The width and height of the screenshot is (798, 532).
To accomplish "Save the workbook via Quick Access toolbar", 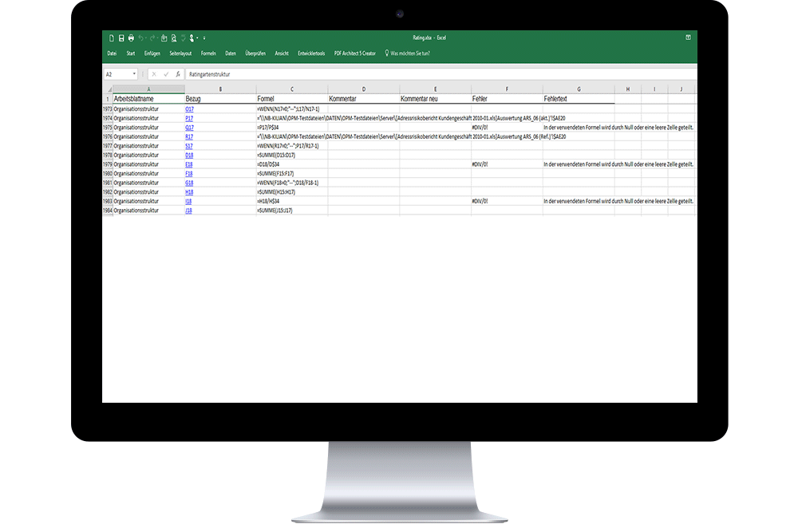I will (x=121, y=38).
